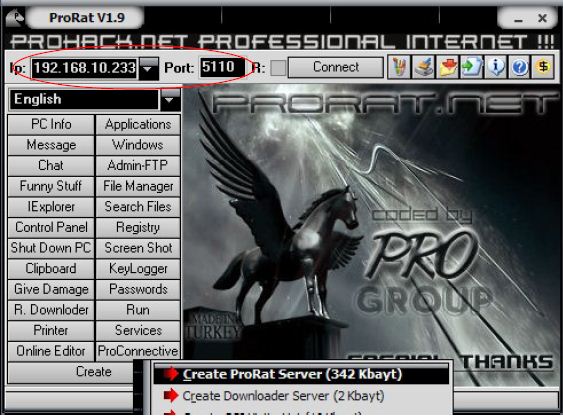
Task: Toggle the R checkbox beside Connect
Action: click(x=278, y=67)
